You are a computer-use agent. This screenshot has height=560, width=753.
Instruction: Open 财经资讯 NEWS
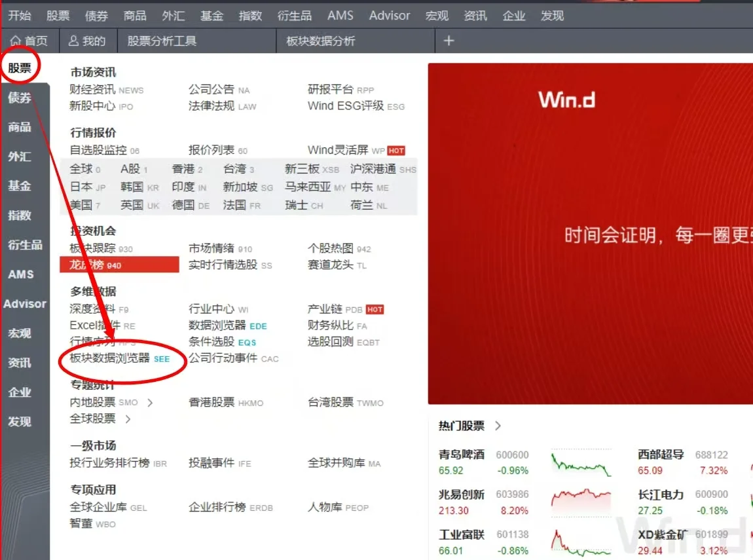[107, 89]
